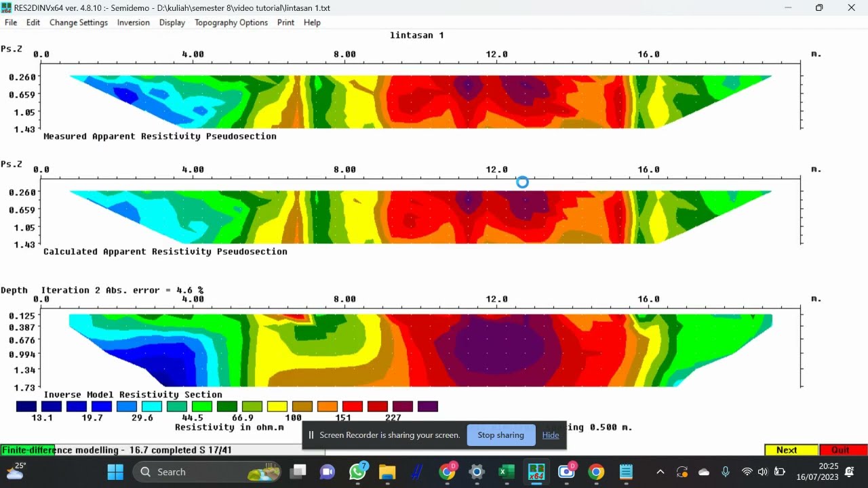Viewport: 868px width, 488px height.
Task: Click the colorful sync tray icon
Action: point(682,472)
